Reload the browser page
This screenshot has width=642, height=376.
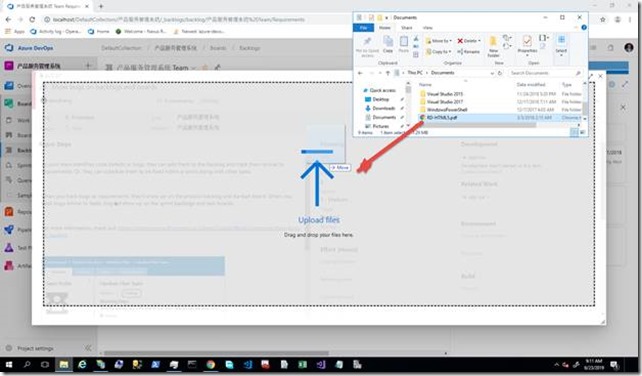coord(32,19)
